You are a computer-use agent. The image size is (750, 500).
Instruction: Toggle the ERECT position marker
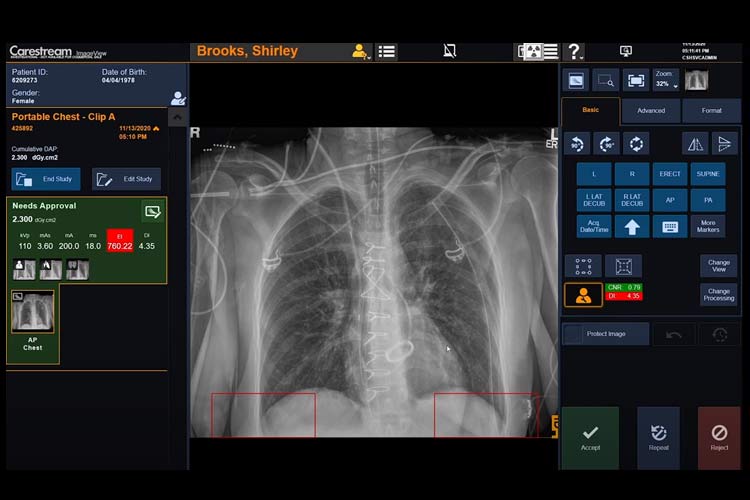pyautogui.click(x=669, y=174)
